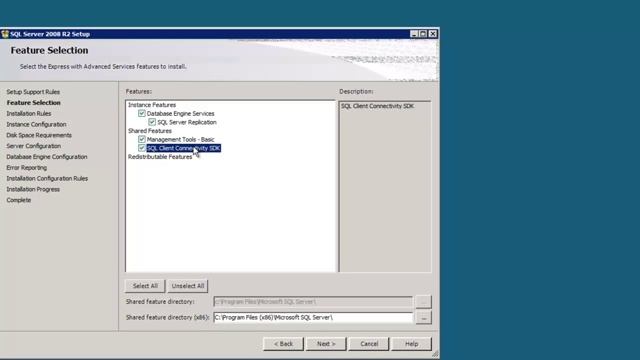Click the Installation Rules step
The height and width of the screenshot is (360, 640).
29,113
